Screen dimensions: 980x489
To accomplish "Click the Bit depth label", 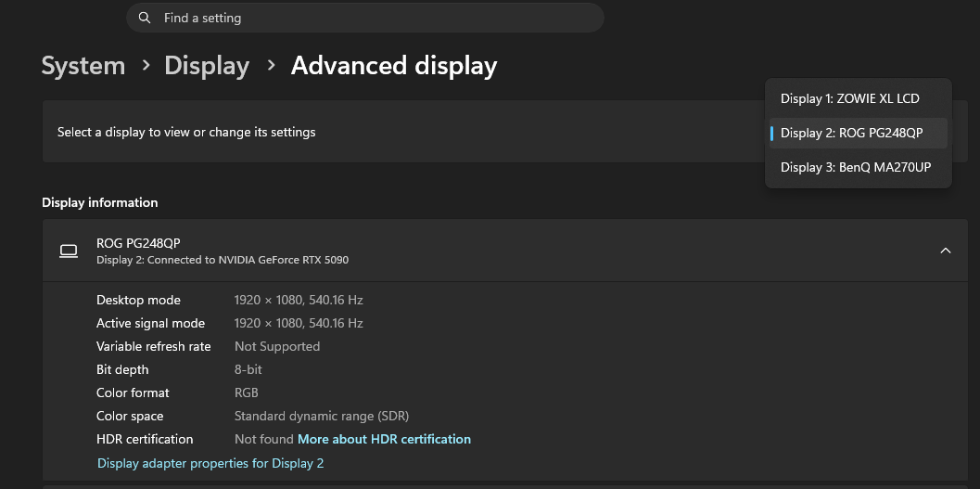I will (122, 369).
